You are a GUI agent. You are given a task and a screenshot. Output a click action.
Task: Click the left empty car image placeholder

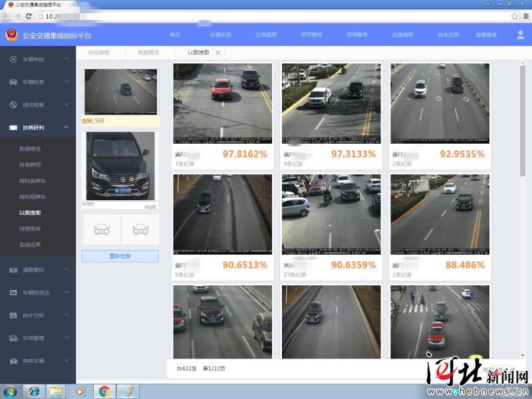pyautogui.click(x=101, y=229)
